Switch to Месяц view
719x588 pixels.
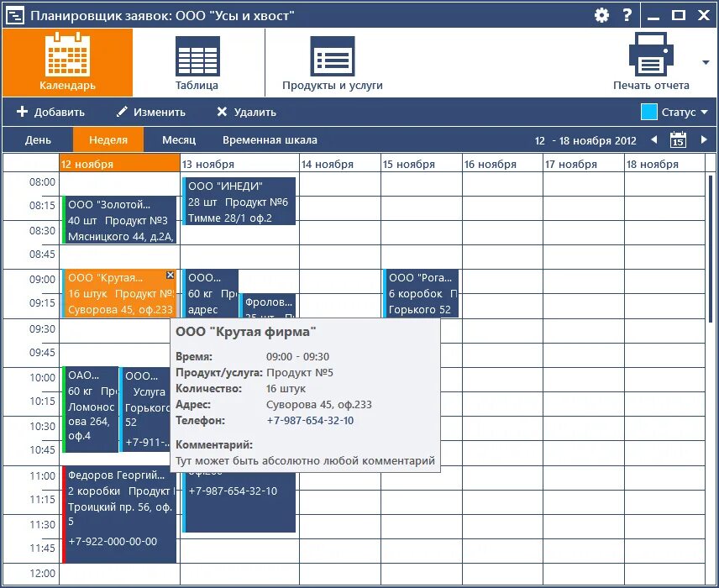[x=179, y=140]
